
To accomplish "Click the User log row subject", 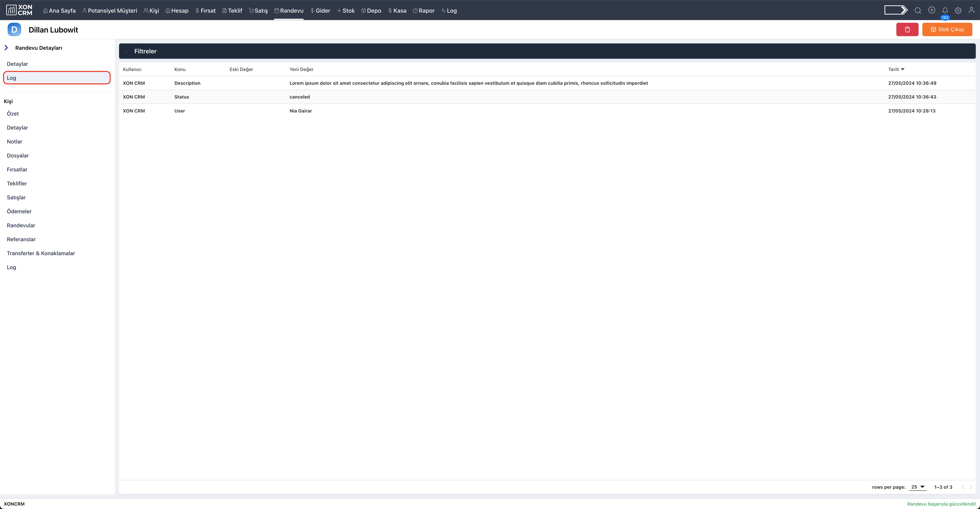I will tap(180, 111).
